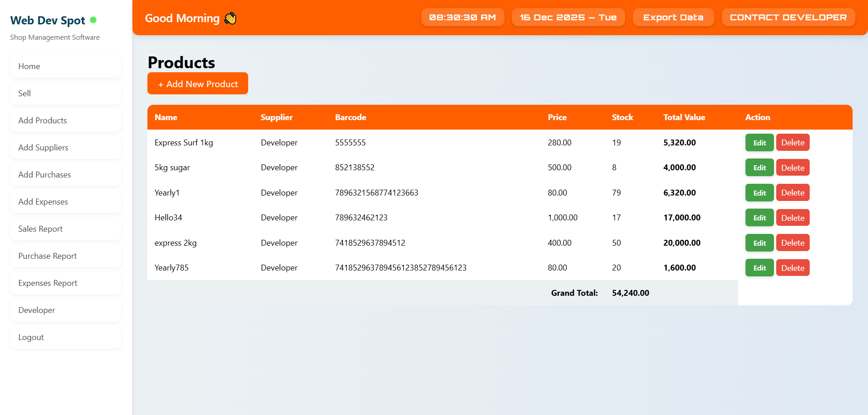Click the current time display
868x415 pixels.
pyautogui.click(x=462, y=18)
